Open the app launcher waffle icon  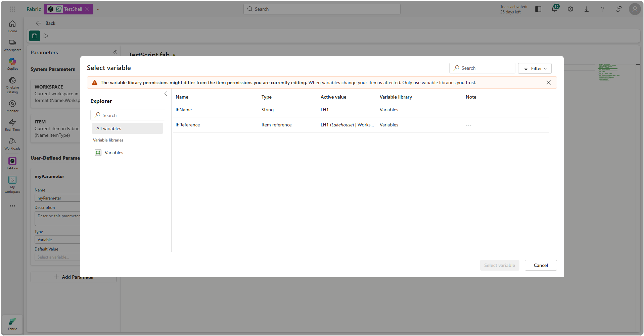12,9
